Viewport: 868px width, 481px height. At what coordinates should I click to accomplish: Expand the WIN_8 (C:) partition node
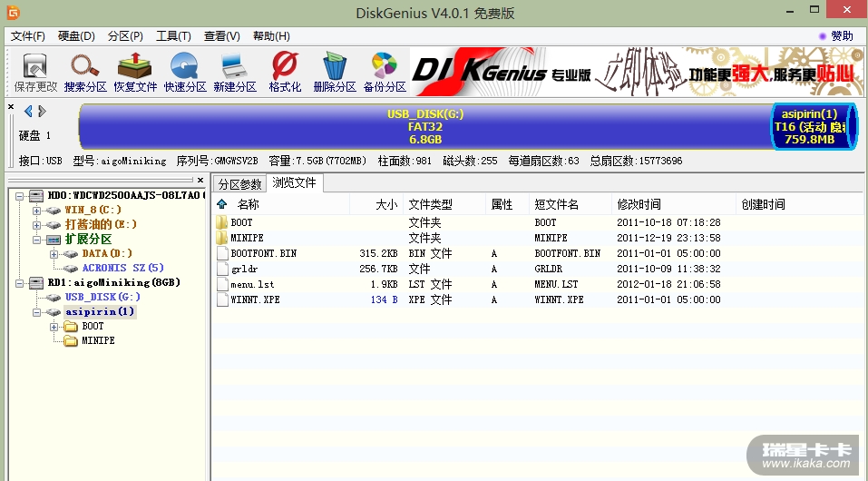pyautogui.click(x=36, y=211)
